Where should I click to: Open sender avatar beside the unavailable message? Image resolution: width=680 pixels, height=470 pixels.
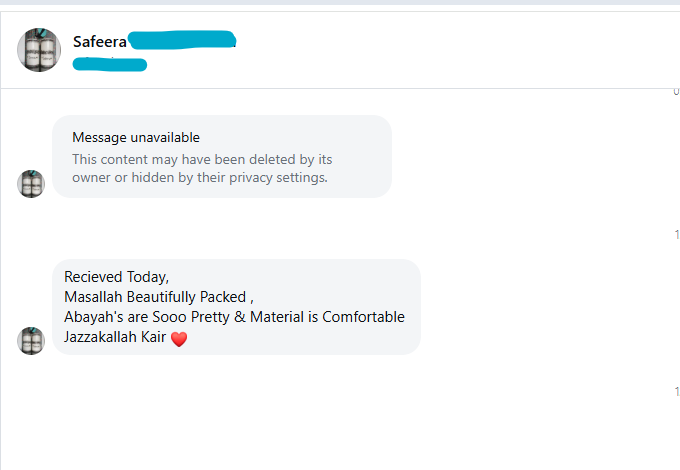tap(31, 184)
